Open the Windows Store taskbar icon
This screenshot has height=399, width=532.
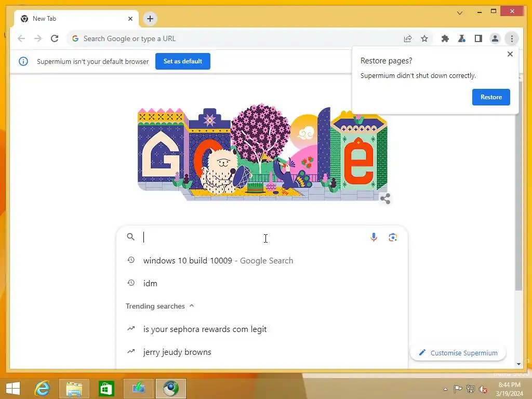(x=106, y=389)
